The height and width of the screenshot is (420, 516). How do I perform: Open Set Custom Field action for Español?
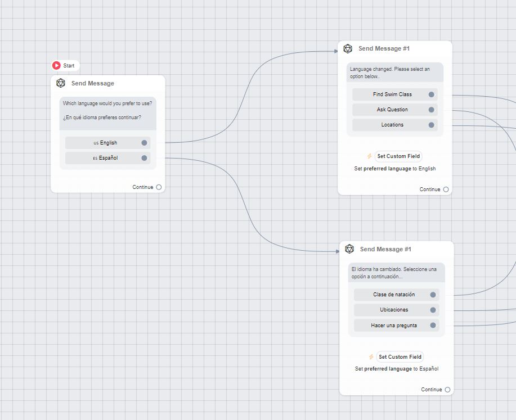click(x=400, y=357)
